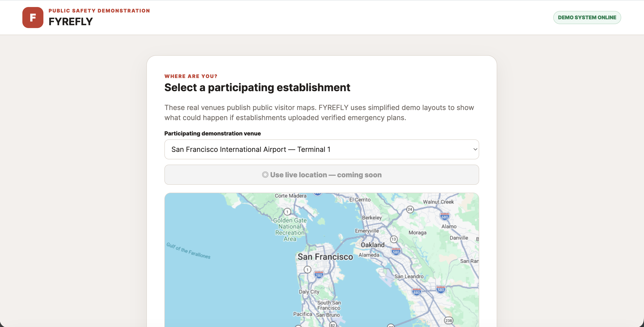Click the I-680 highway shield near Walnut Creek
This screenshot has width=644, height=327.
coord(445,216)
